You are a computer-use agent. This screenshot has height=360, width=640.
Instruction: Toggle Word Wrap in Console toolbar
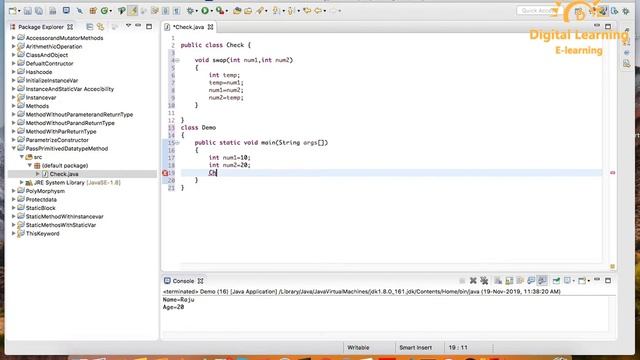(x=520, y=281)
